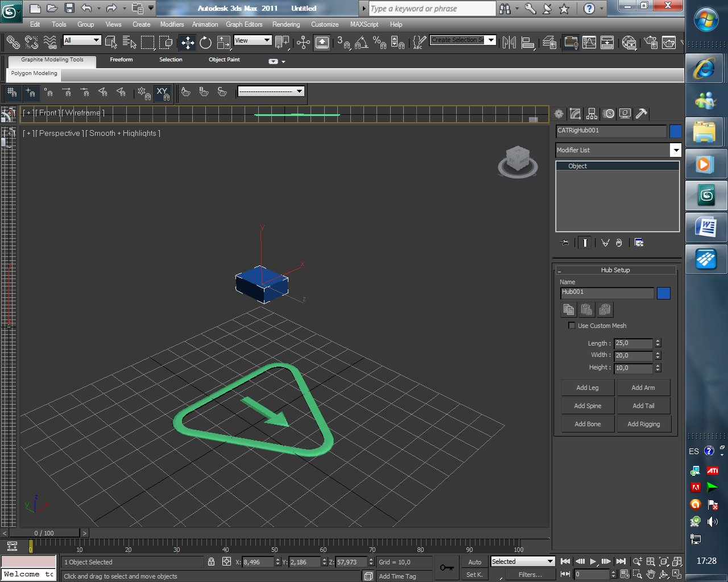The image size is (728, 582).
Task: Switch to the Hierarchy command panel
Action: click(x=592, y=114)
